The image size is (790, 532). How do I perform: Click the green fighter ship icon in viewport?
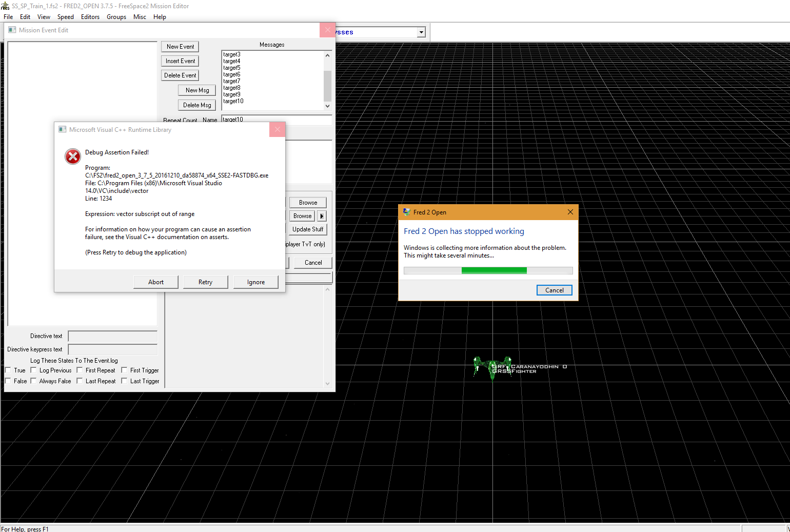[491, 367]
